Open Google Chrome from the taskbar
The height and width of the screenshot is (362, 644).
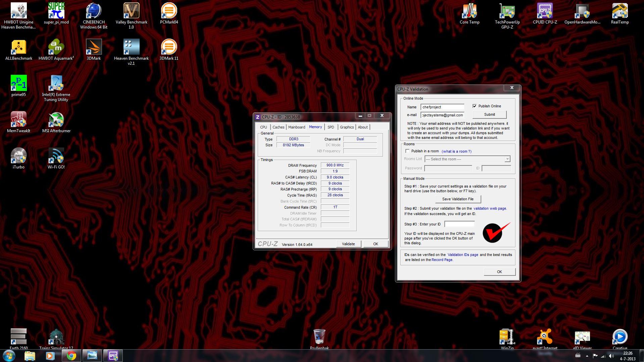tap(71, 356)
